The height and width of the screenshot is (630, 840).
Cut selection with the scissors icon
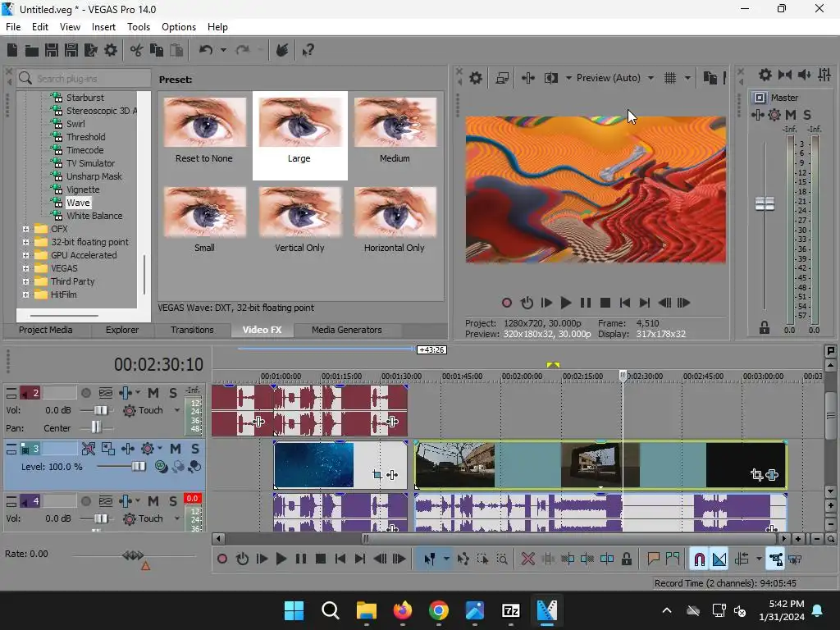tap(136, 50)
